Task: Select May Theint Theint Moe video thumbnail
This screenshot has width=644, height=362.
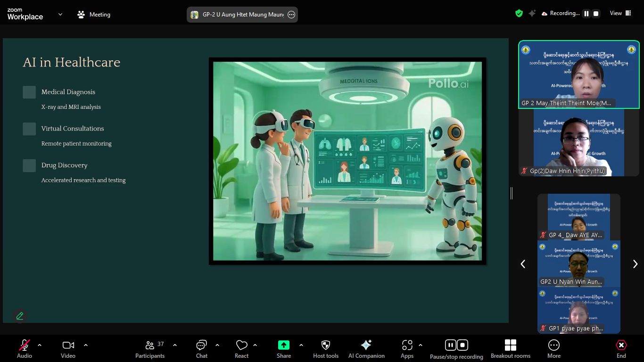Action: pos(578,74)
